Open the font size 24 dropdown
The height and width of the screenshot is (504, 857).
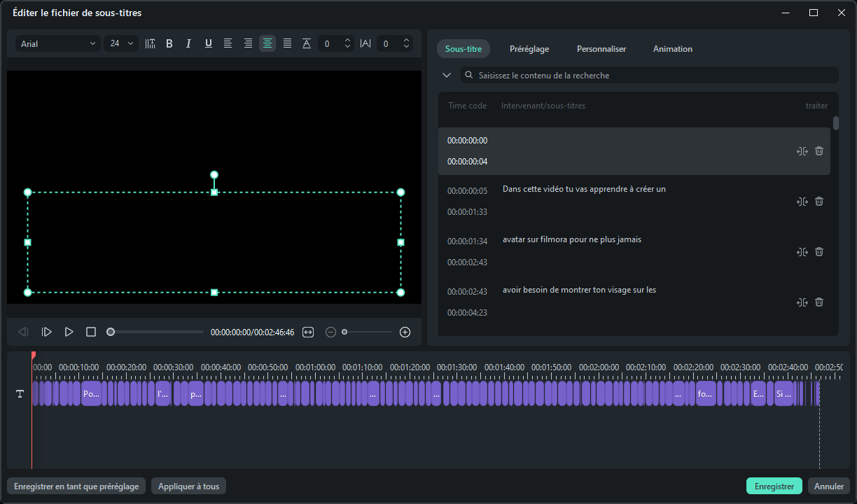click(x=121, y=43)
